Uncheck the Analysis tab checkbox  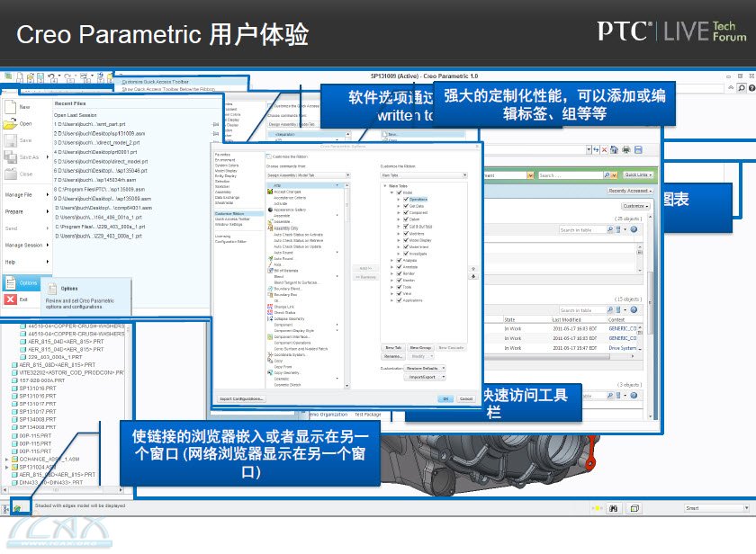400,260
